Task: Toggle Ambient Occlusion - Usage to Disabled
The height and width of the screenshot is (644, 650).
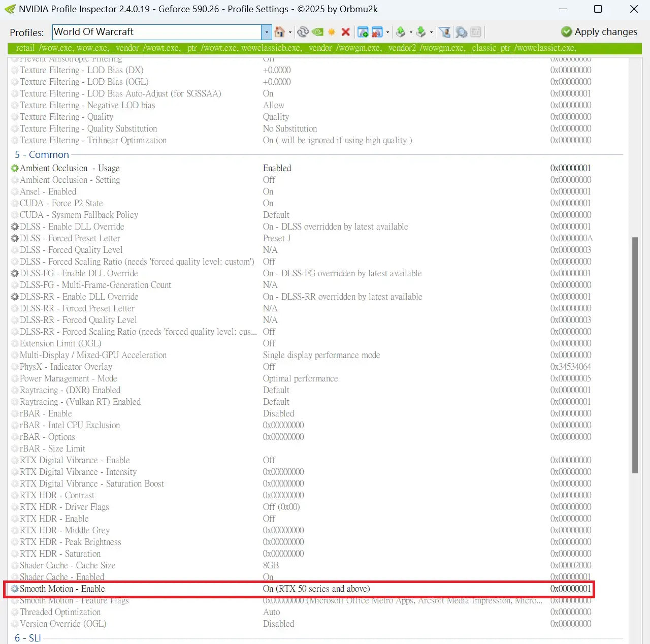Action: click(277, 168)
